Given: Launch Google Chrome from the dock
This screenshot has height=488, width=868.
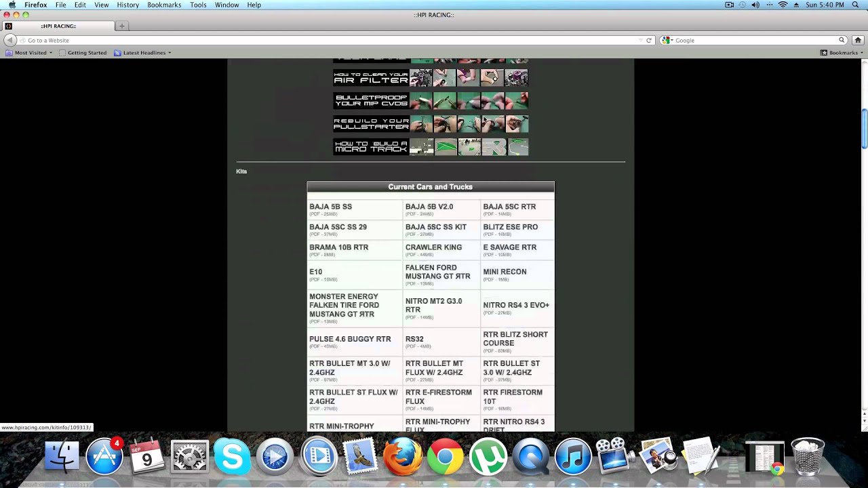Looking at the screenshot, I should click(446, 455).
